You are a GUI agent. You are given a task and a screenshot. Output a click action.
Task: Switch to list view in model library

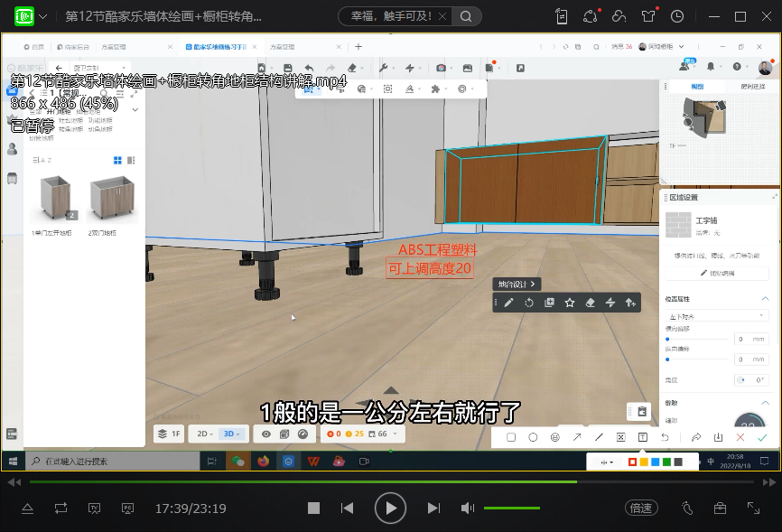(x=131, y=160)
